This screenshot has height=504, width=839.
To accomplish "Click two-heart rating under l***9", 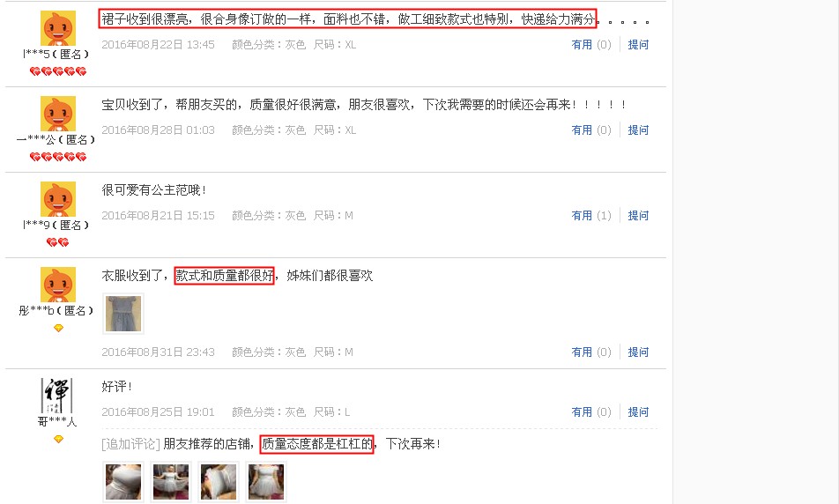I will coord(58,242).
